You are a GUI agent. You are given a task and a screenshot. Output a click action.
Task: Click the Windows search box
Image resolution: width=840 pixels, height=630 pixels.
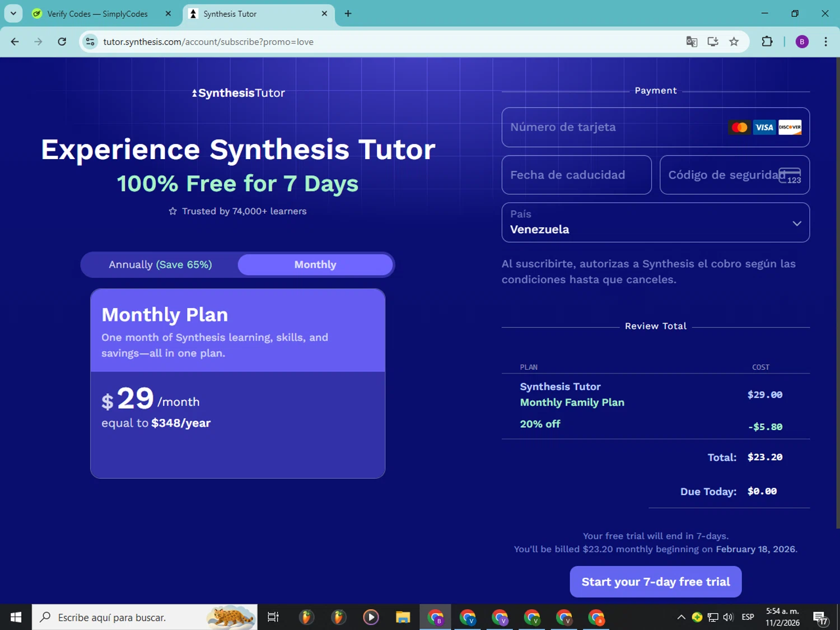tap(144, 617)
